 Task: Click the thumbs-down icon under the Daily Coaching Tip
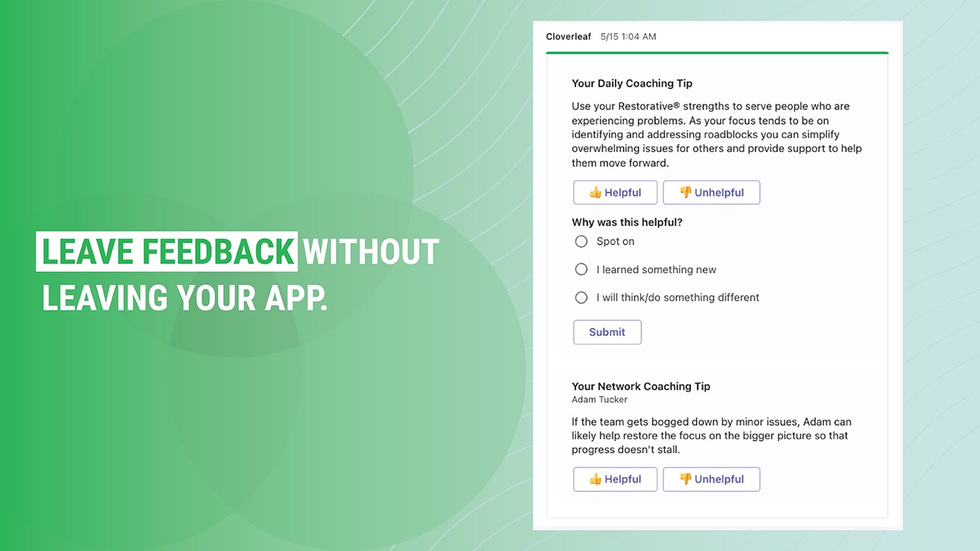click(x=685, y=192)
